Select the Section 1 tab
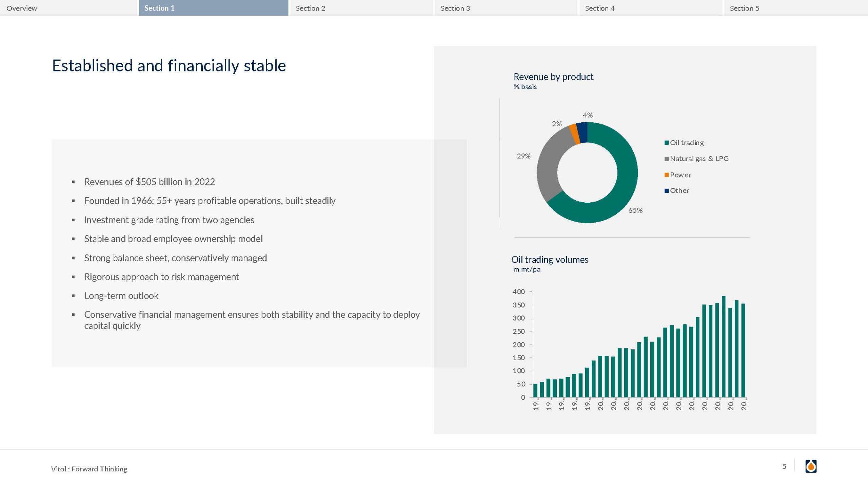868x488 pixels. tap(159, 8)
